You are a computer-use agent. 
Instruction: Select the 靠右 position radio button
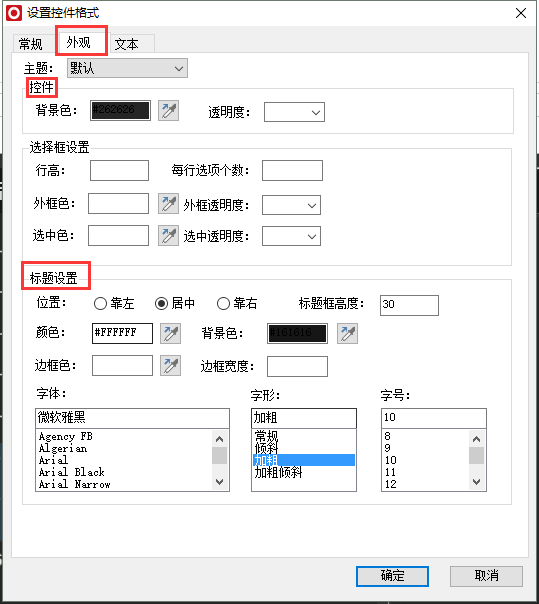223,304
